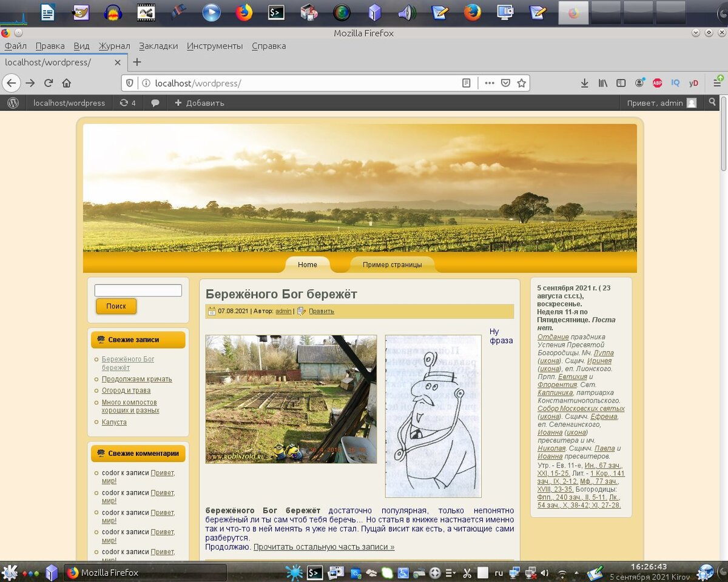Open volume control in system tray

click(x=545, y=572)
